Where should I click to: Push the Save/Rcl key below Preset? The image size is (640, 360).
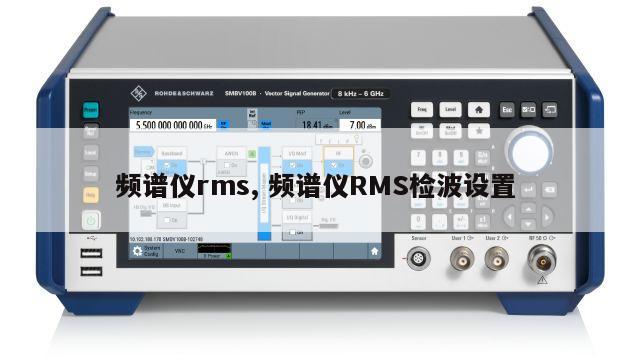coord(90,131)
